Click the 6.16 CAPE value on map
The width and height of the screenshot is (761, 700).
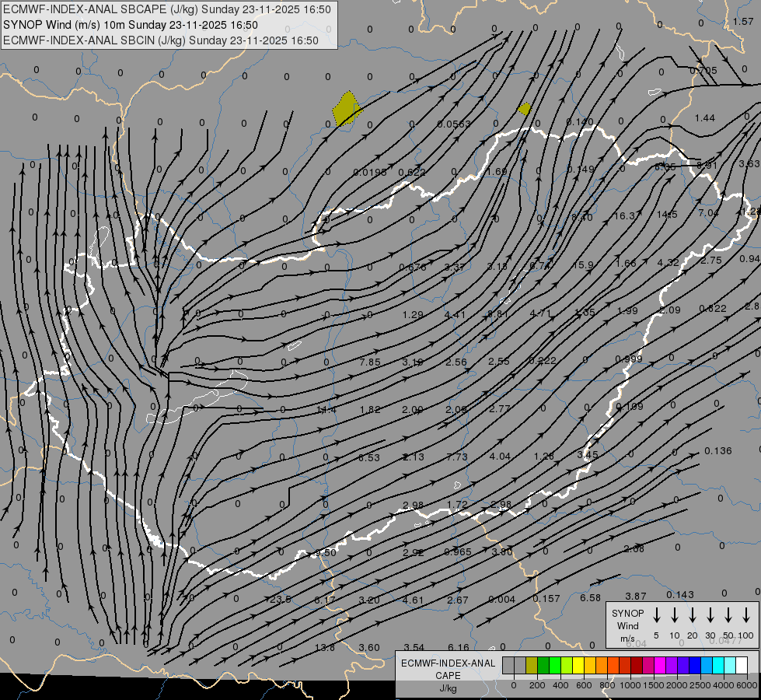click(459, 647)
